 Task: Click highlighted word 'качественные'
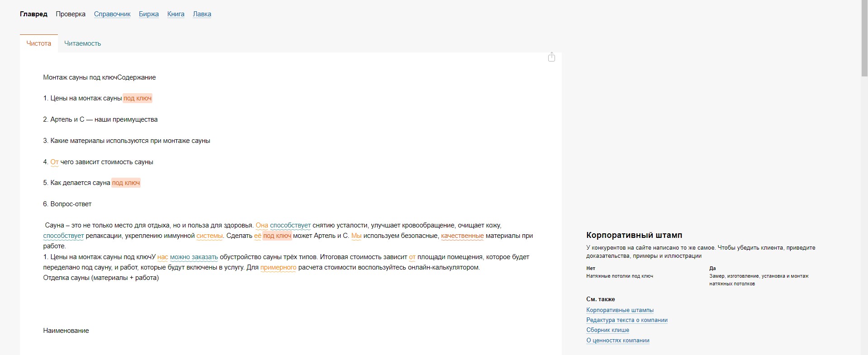[462, 236]
